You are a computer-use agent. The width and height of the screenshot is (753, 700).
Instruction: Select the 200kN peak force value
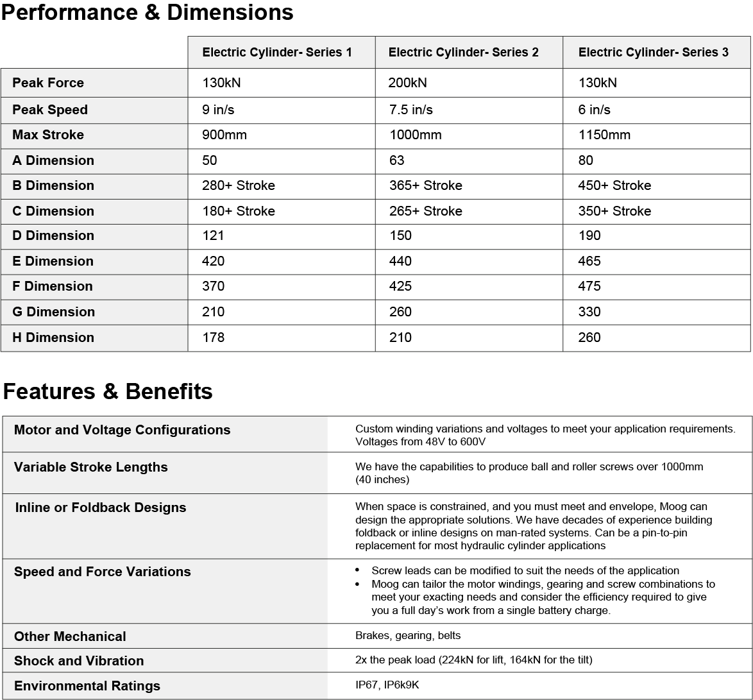[407, 83]
